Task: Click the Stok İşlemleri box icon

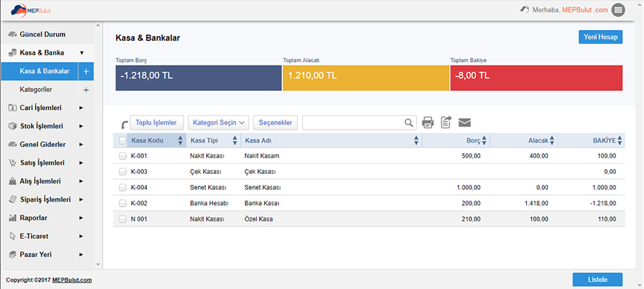Action: [x=12, y=126]
